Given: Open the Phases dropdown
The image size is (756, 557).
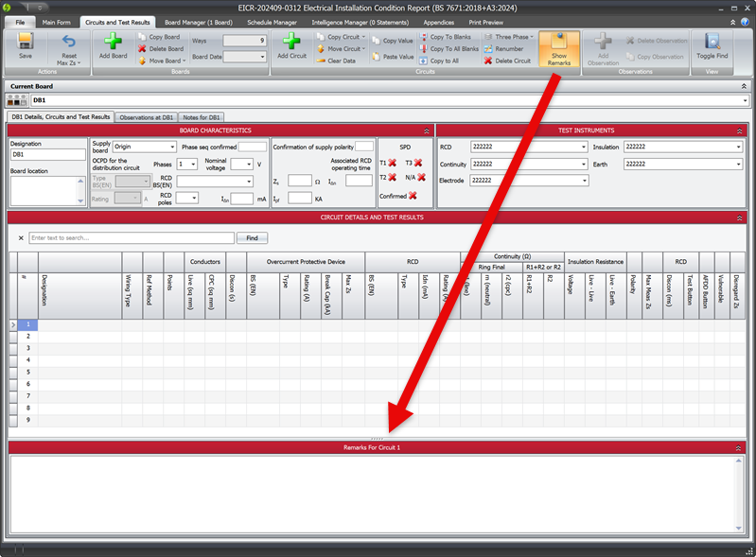Looking at the screenshot, I should coord(193,165).
